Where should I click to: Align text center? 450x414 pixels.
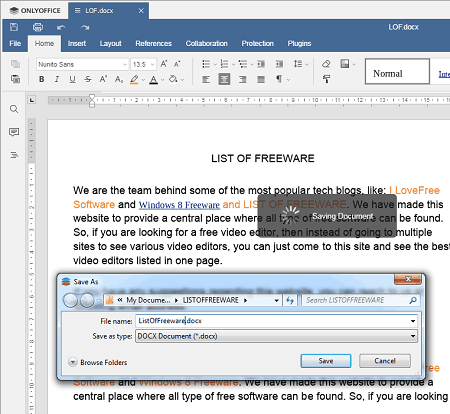(224, 79)
